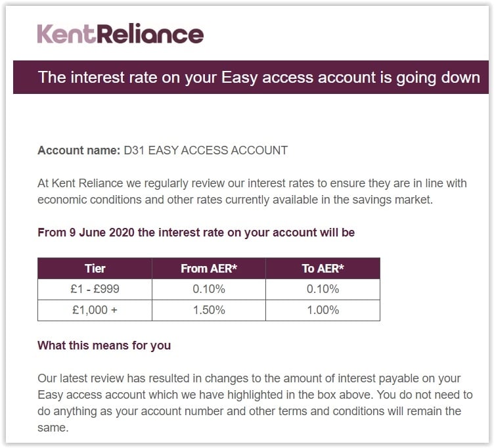Click the 'Account name:' label
This screenshot has height=448, width=494.
pos(79,150)
